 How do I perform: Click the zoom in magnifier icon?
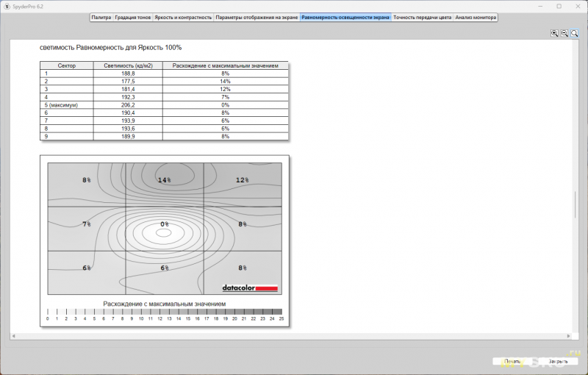coord(554,33)
